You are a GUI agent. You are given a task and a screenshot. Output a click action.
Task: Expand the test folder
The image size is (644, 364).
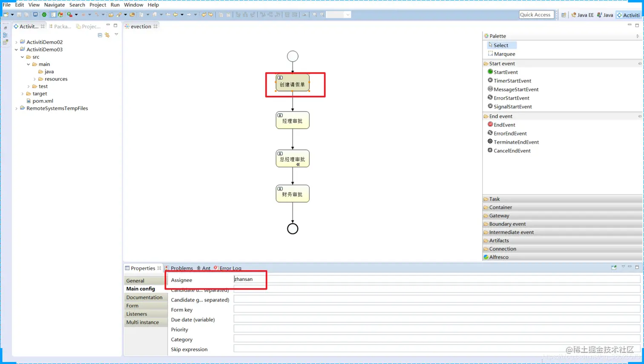click(x=29, y=86)
